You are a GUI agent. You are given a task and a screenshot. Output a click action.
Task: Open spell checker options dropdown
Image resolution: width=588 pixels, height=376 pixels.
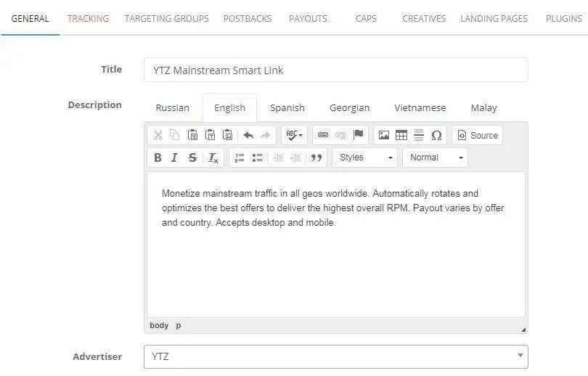[x=295, y=135]
